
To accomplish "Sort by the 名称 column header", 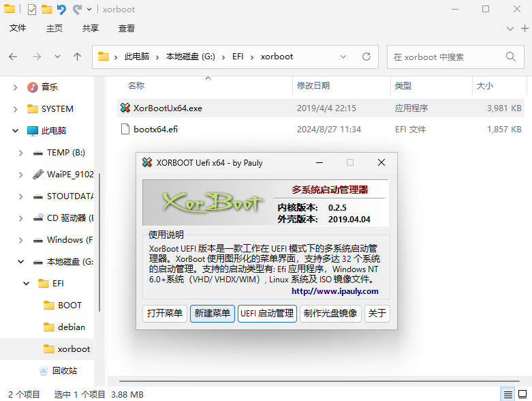I will [x=136, y=85].
